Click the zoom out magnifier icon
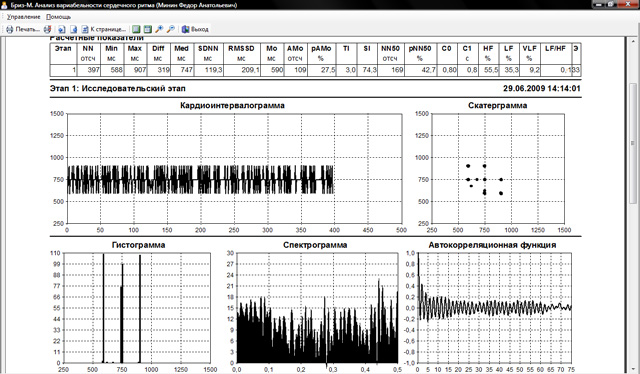Viewport: 640px width, 374px height. click(171, 29)
